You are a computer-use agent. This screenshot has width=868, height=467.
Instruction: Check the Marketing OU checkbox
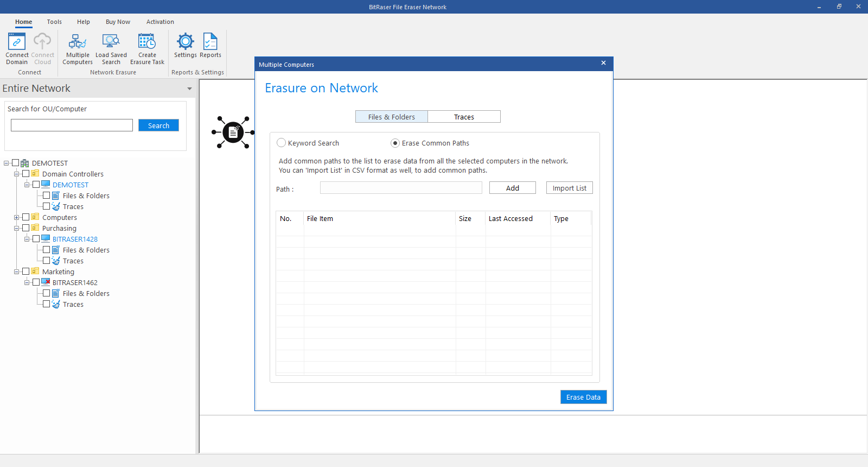[x=25, y=272]
